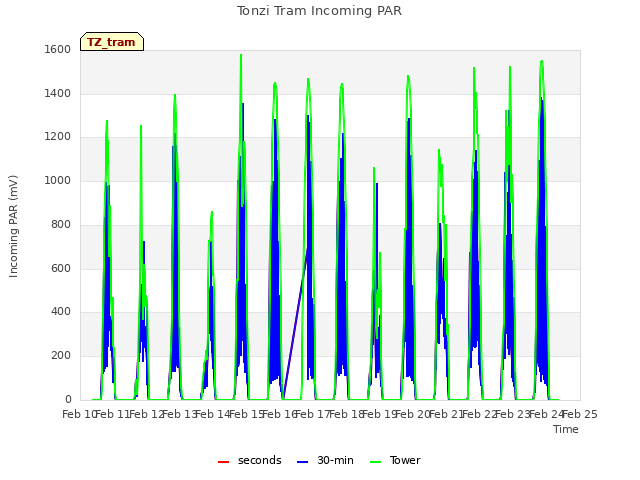Click the 1200 y-axis tick label

coord(58,137)
